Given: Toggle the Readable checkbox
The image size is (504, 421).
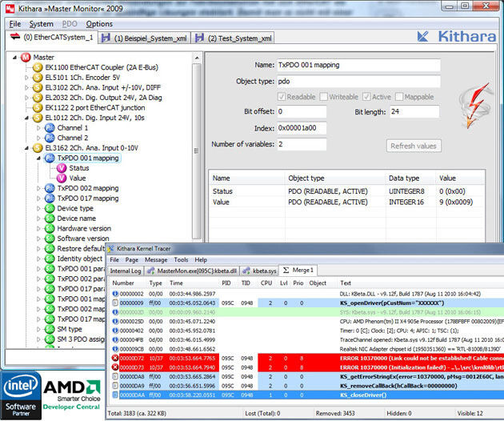Looking at the screenshot, I should pyautogui.click(x=282, y=97).
